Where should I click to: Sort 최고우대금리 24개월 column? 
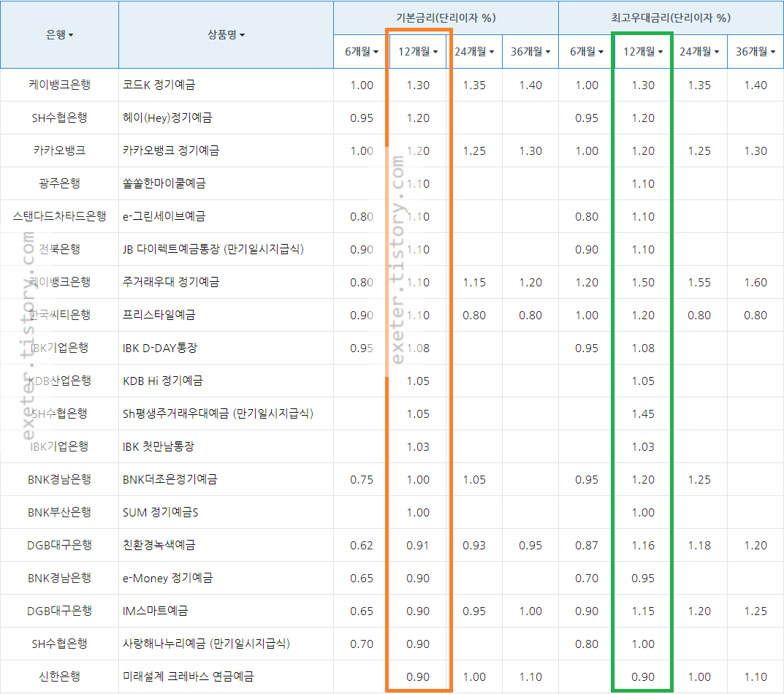click(699, 51)
